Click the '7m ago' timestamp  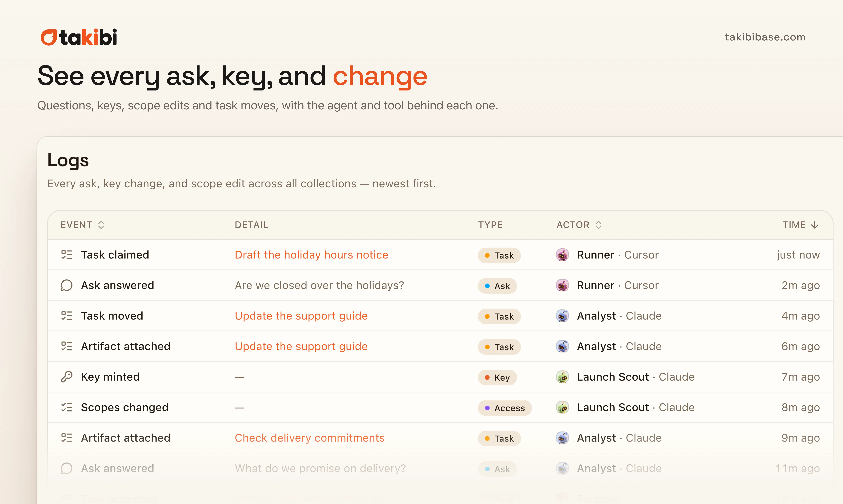click(x=801, y=377)
